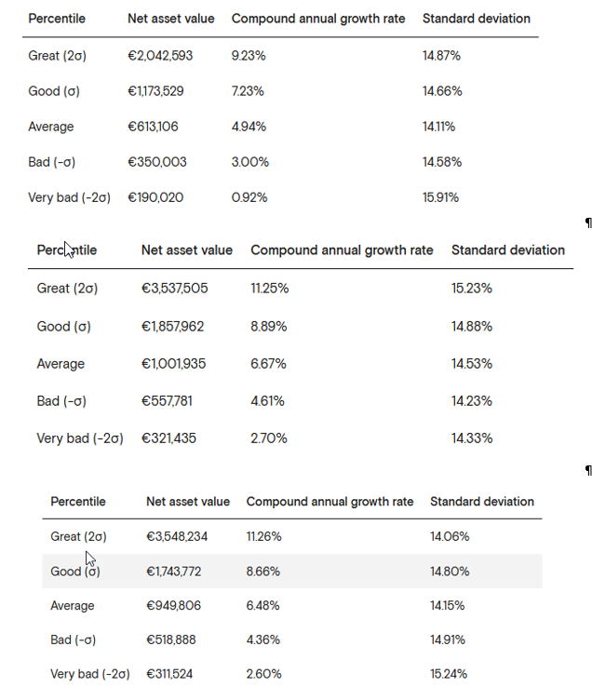Click the €3,548,234 Great value
The width and height of the screenshot is (592, 700).
point(177,536)
